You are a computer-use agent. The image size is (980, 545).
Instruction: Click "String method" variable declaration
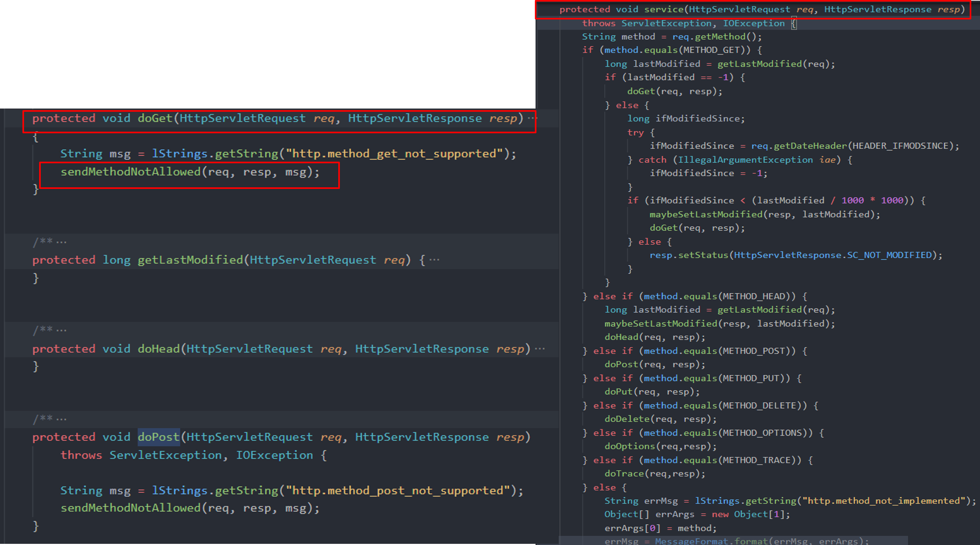coord(619,37)
